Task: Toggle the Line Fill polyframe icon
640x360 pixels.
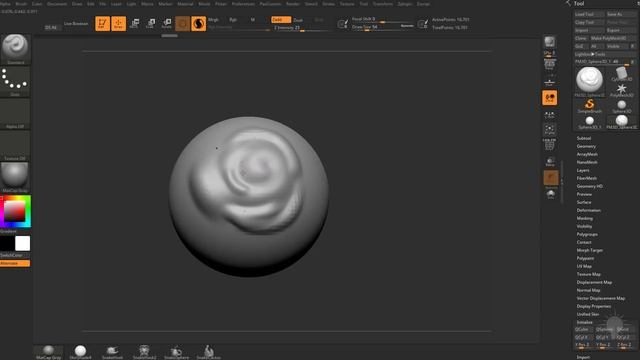Action: tap(549, 145)
